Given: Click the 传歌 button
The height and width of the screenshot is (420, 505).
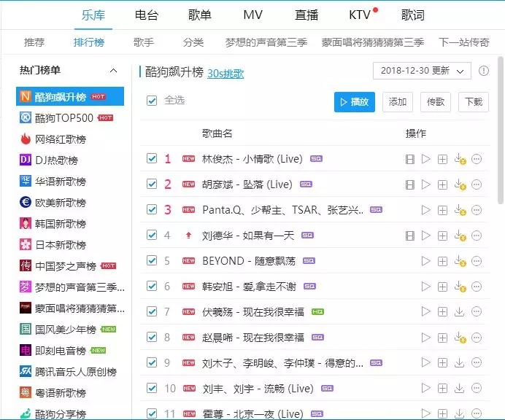Looking at the screenshot, I should coord(436,102).
